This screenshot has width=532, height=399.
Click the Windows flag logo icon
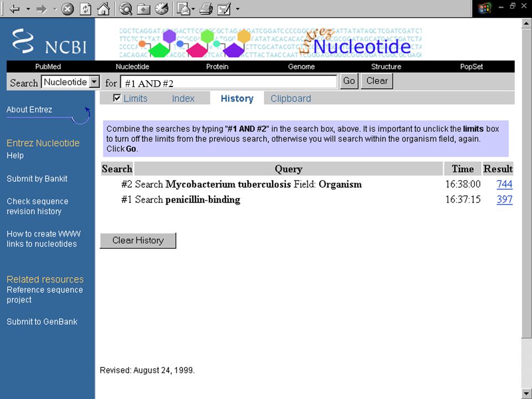[484, 8]
